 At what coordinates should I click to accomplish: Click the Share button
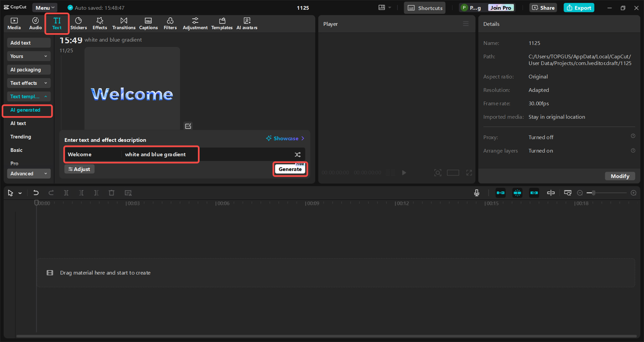click(543, 8)
